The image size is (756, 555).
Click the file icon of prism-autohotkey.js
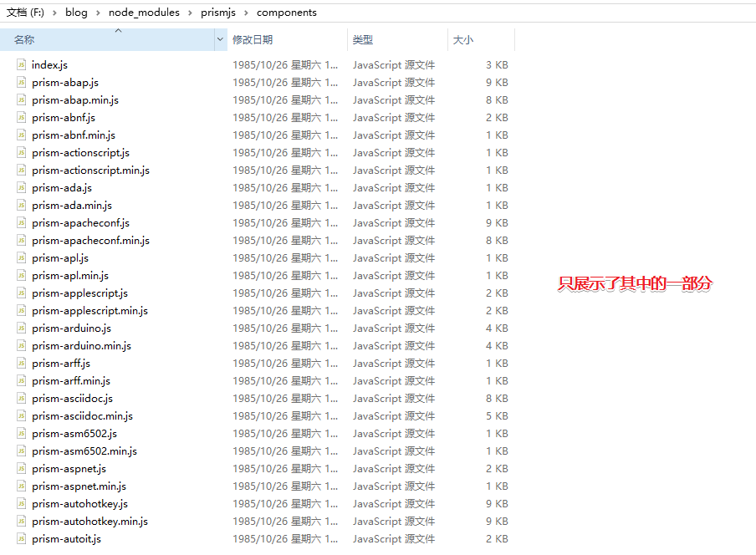click(21, 504)
